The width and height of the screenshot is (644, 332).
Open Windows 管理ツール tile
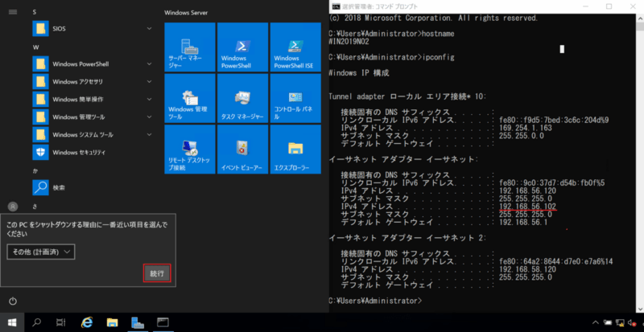coord(190,98)
